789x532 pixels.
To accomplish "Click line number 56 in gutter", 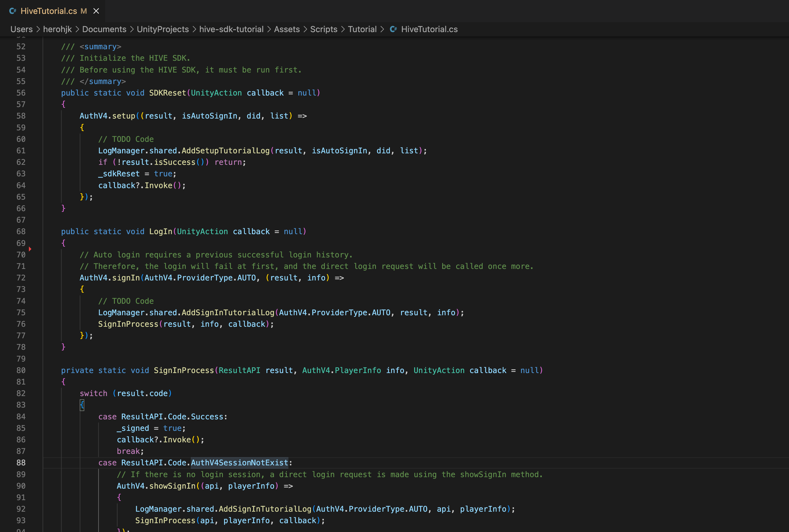I will [21, 93].
